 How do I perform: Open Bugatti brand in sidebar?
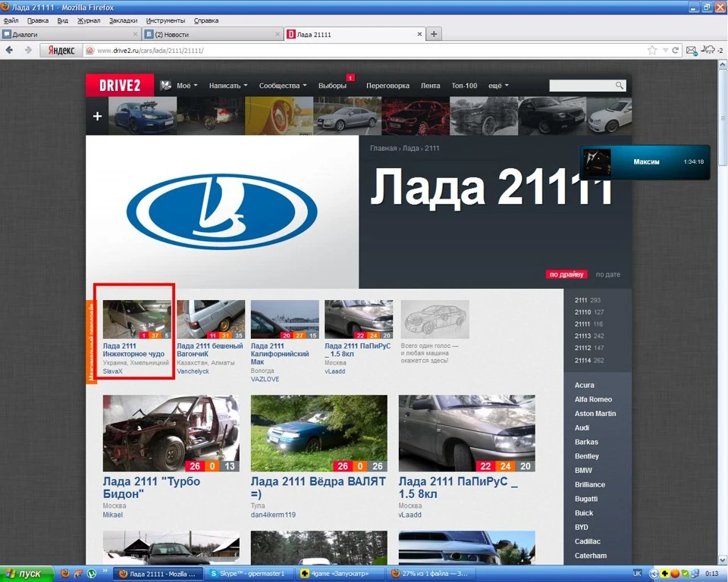586,499
